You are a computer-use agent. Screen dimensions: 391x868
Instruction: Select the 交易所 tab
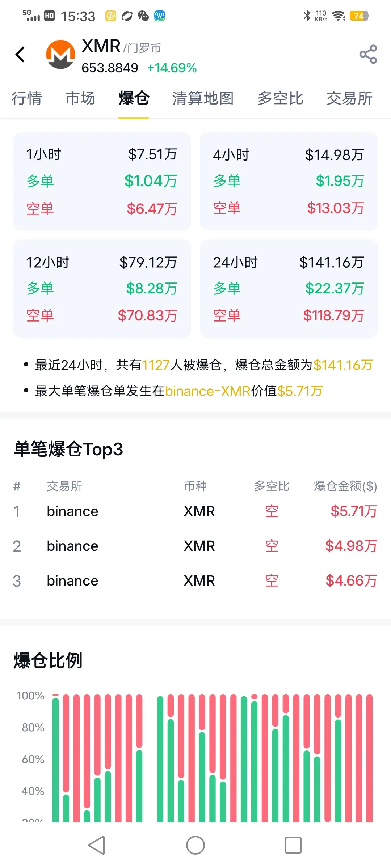coord(350,98)
